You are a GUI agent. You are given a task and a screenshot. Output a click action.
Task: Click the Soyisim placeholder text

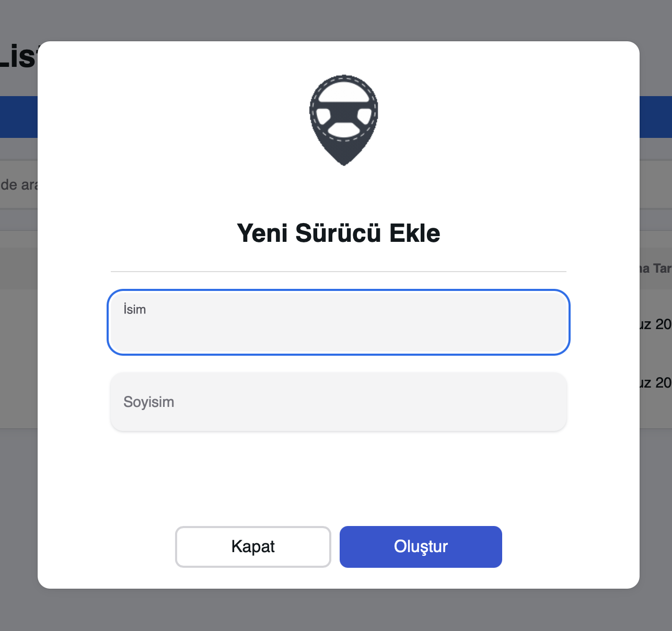click(149, 402)
